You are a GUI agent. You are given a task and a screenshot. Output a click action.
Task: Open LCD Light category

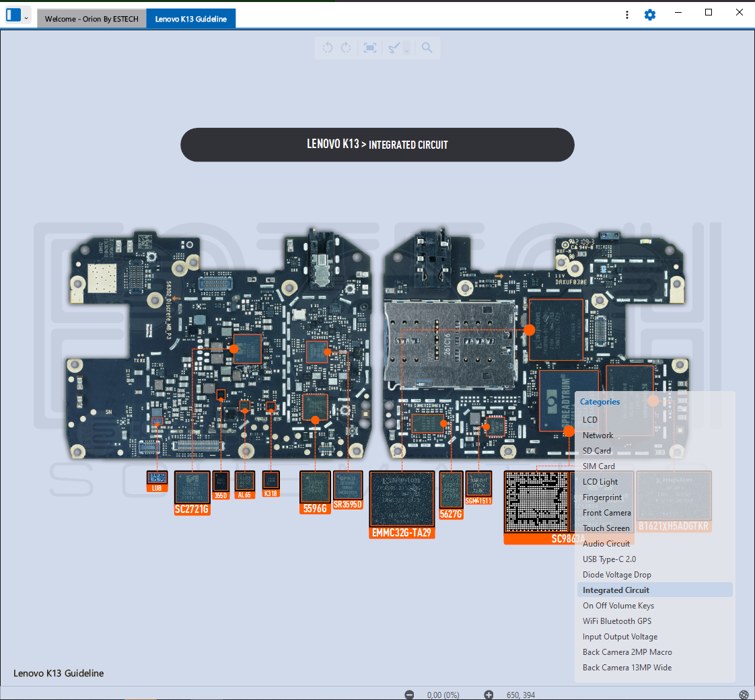click(655, 482)
